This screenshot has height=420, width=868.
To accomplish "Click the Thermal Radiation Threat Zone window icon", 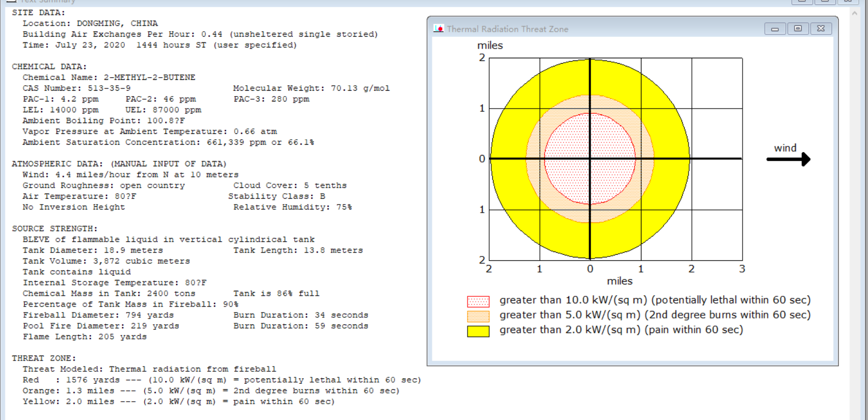I will (438, 29).
